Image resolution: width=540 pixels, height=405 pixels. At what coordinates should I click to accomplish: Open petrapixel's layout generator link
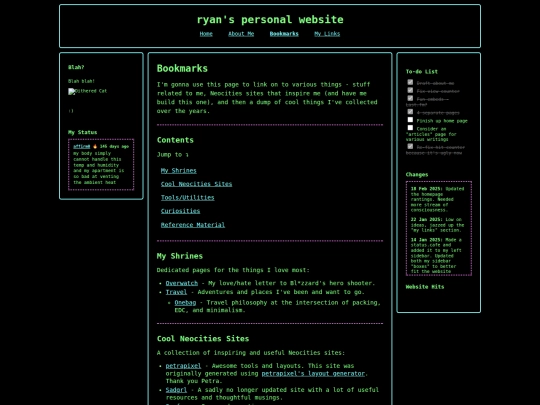point(313,374)
